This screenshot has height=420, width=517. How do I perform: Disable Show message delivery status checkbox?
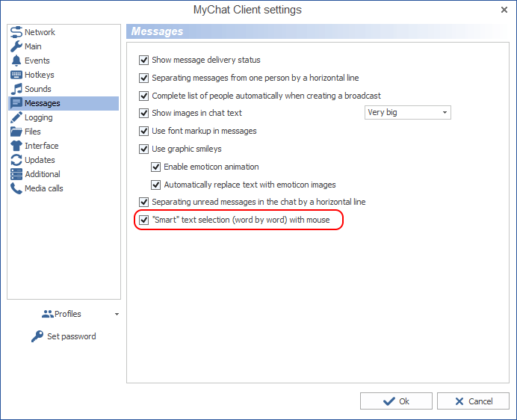[x=144, y=60]
